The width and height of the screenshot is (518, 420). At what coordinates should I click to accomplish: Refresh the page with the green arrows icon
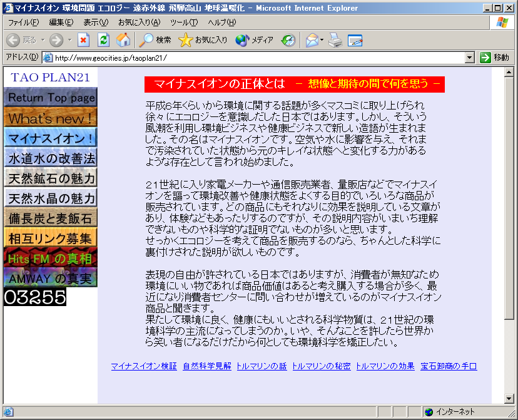coord(103,40)
